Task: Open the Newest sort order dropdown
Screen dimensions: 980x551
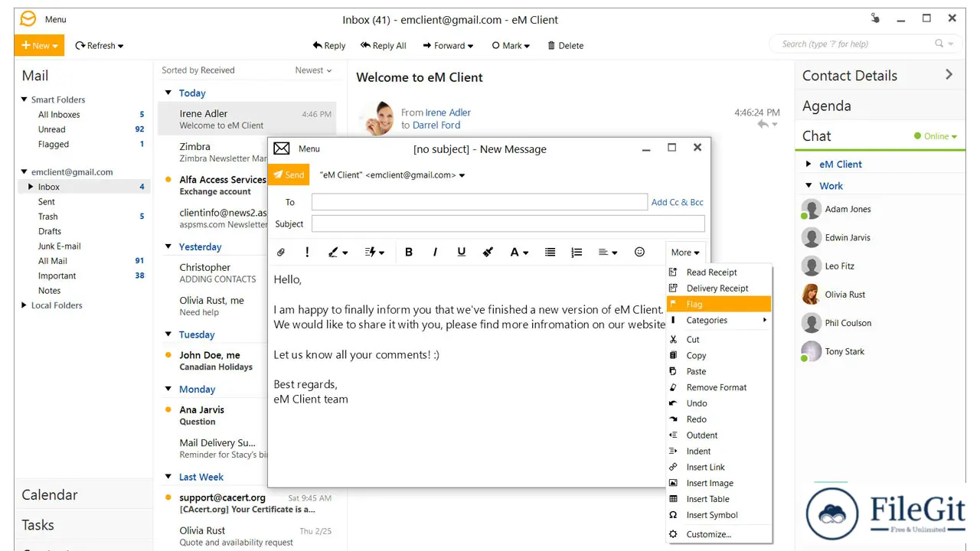Action: point(313,70)
